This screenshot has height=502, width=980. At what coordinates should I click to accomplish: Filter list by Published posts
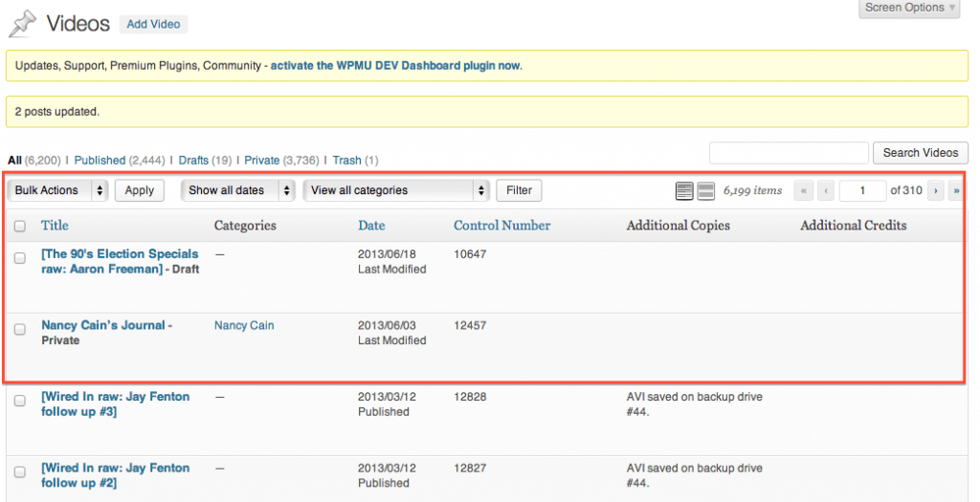point(100,161)
